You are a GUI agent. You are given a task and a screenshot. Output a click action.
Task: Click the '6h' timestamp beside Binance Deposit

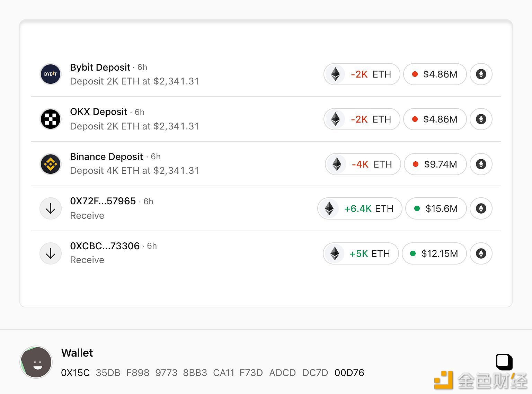[x=156, y=156]
